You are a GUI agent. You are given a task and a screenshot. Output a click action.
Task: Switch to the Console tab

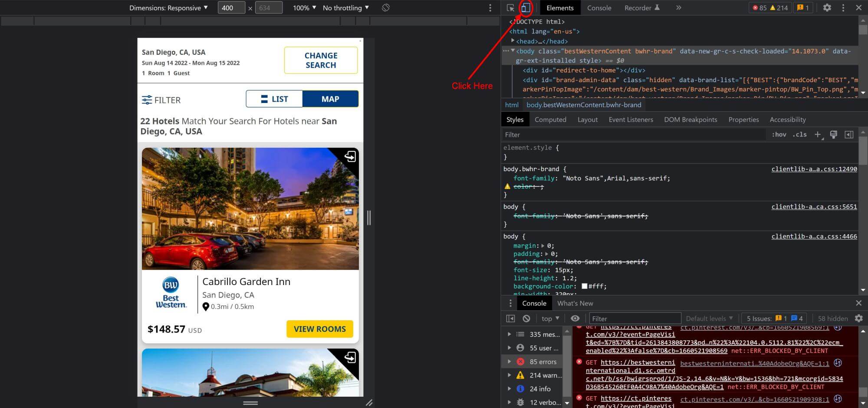599,8
